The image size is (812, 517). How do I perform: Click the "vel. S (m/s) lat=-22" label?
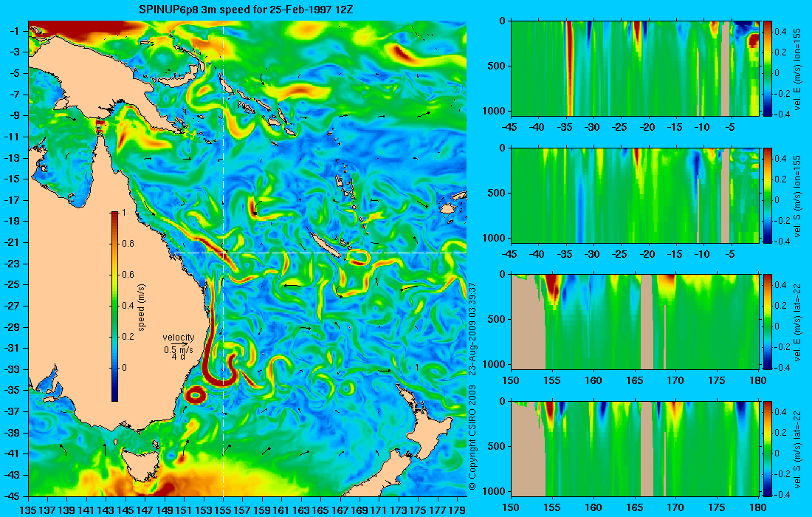(x=797, y=448)
